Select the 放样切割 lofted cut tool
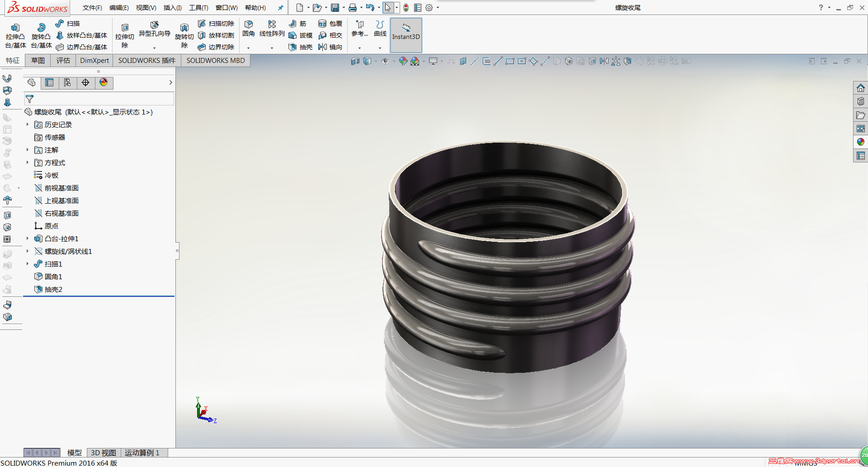 coord(216,35)
